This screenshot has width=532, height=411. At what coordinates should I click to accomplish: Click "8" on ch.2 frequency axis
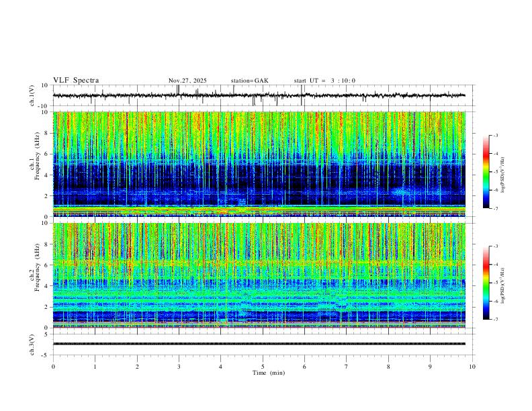[46, 244]
